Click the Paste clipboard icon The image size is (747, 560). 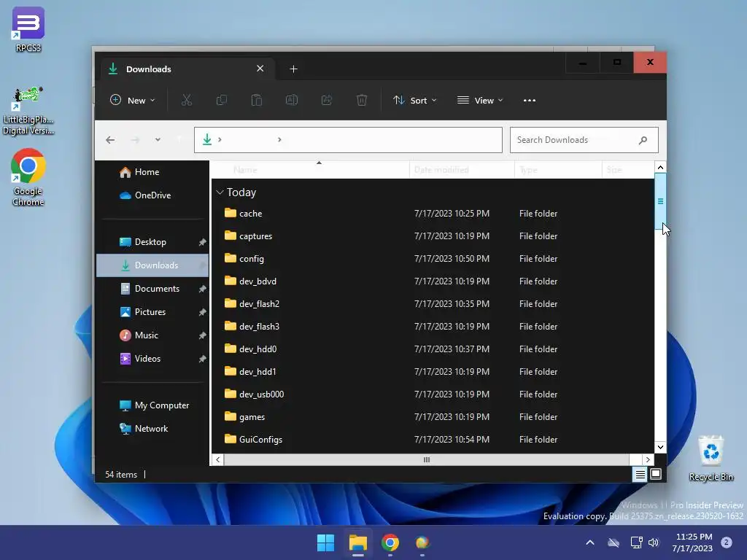[257, 100]
